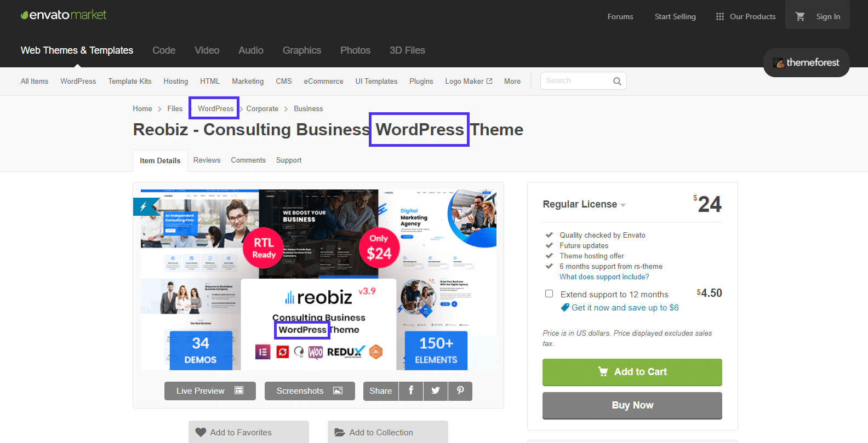The width and height of the screenshot is (868, 443).
Task: Open the Photos marketplace section
Action: [355, 50]
